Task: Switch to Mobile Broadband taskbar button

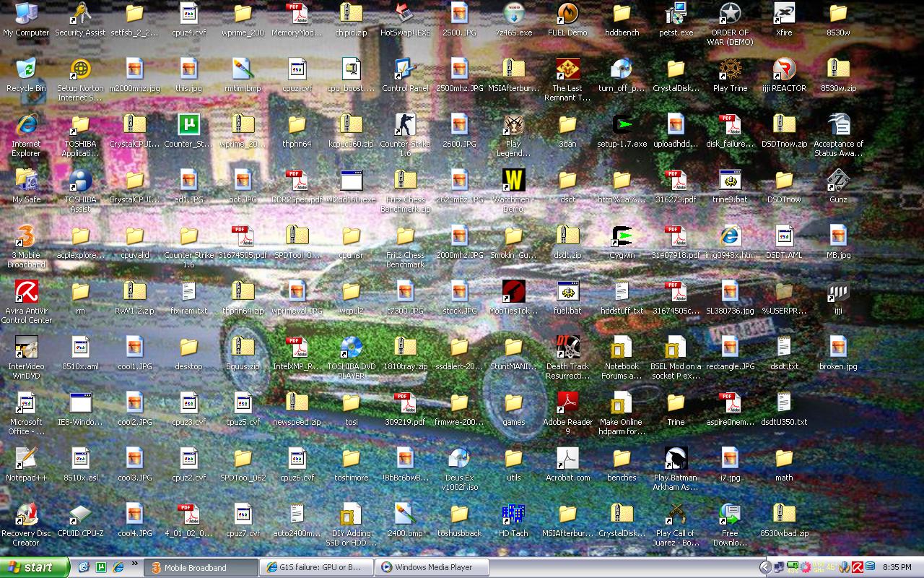Action: (x=201, y=567)
